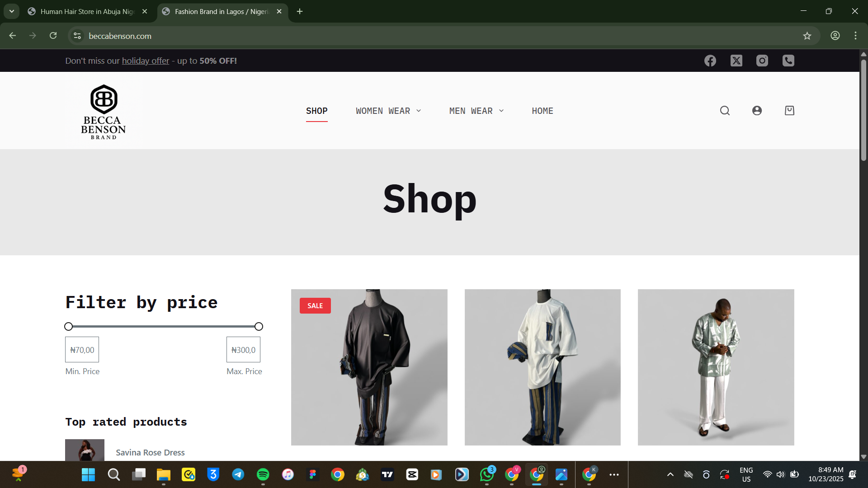The height and width of the screenshot is (488, 868).
Task: Open the Instagram icon in top bar
Action: click(x=762, y=61)
